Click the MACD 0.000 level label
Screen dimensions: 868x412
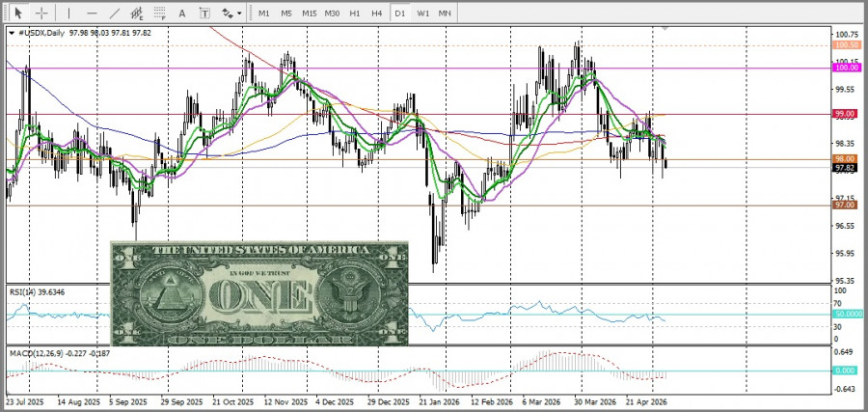point(845,371)
